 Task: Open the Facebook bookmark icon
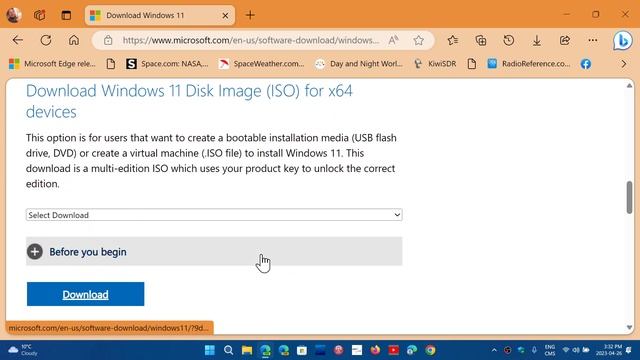point(586,64)
